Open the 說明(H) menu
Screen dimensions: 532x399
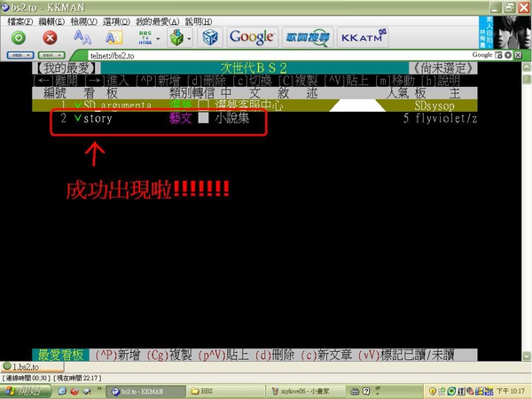coord(199,21)
